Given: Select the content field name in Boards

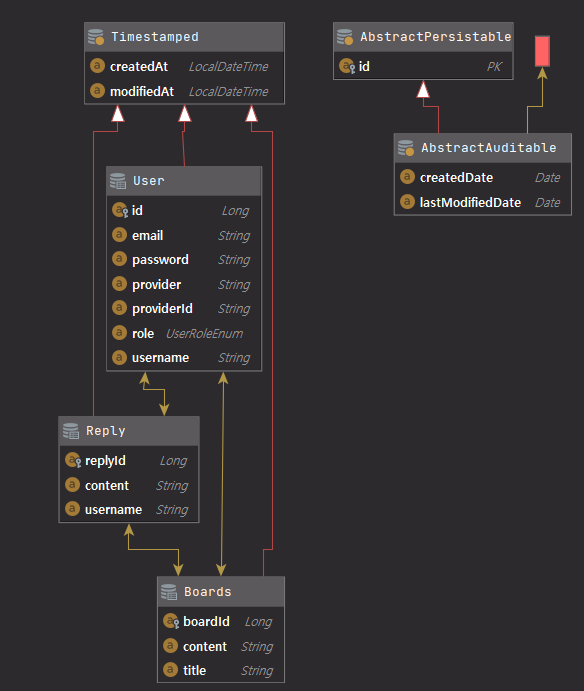Looking at the screenshot, I should 205,647.
